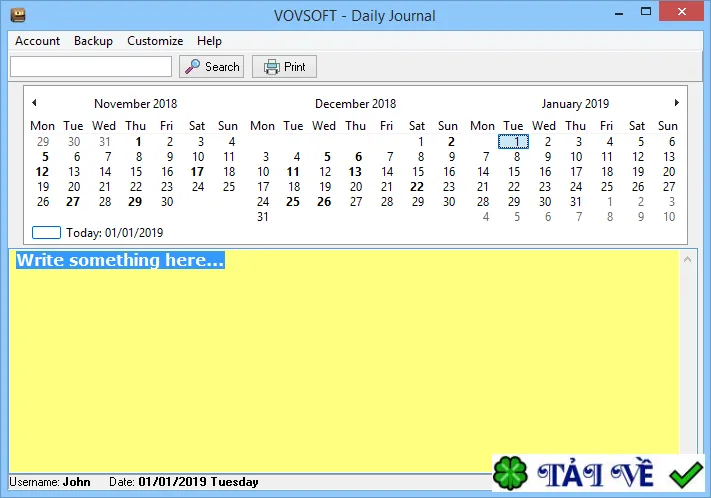Select November 27 bold date
The height and width of the screenshot is (498, 711).
pyautogui.click(x=73, y=202)
